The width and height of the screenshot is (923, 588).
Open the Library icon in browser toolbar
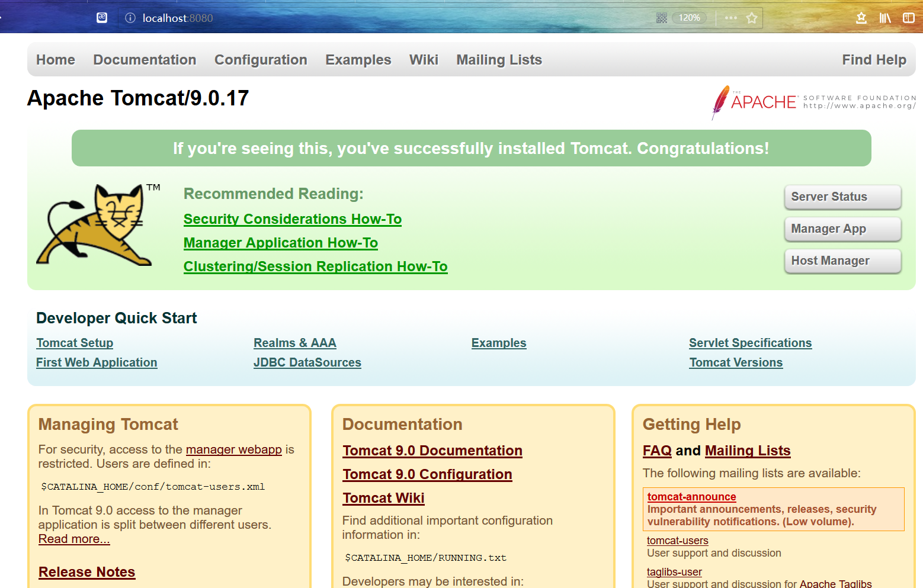click(885, 18)
